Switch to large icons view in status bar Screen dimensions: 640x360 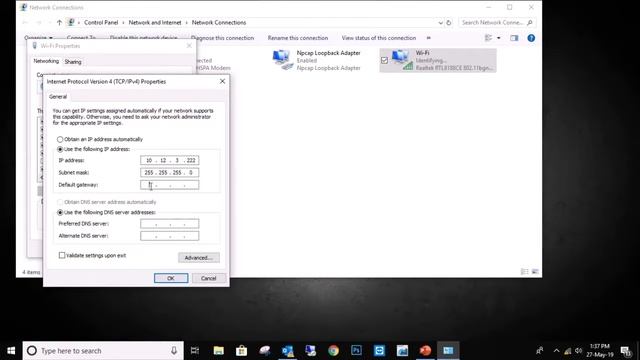click(535, 272)
